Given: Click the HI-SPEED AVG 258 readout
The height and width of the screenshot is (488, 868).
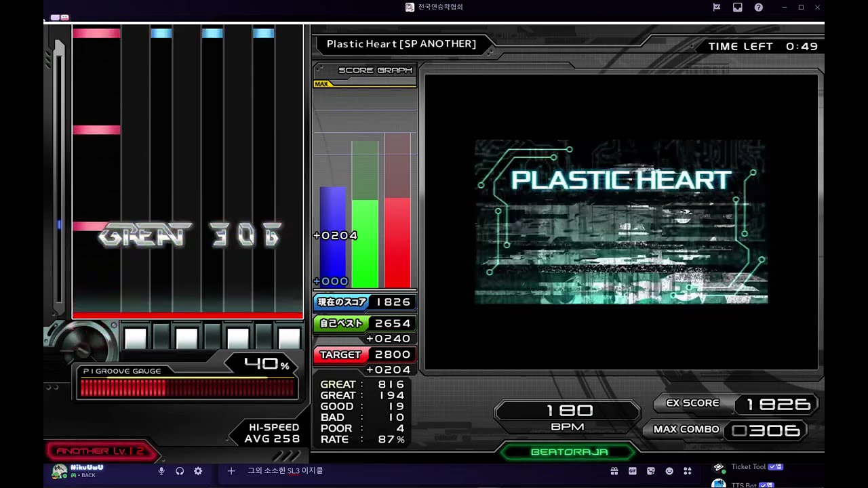Looking at the screenshot, I should coord(273,433).
